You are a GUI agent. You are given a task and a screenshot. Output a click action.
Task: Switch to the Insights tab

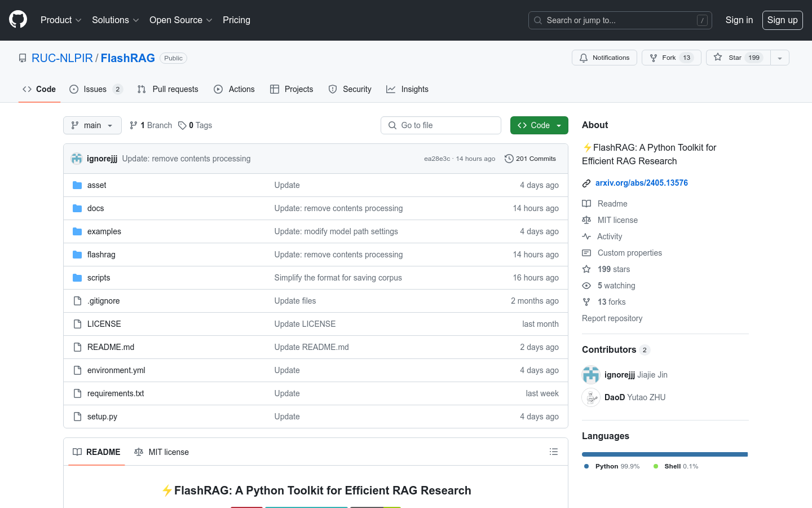(x=407, y=89)
